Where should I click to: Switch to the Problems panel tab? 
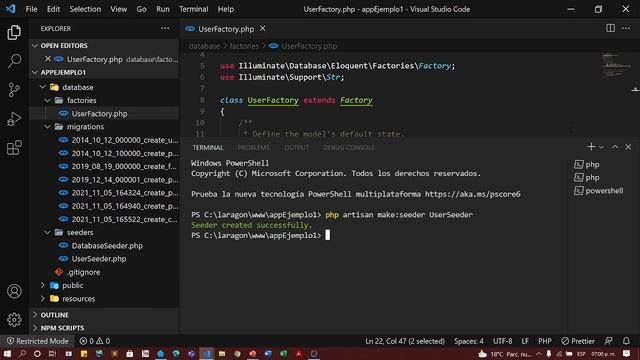pyautogui.click(x=253, y=147)
